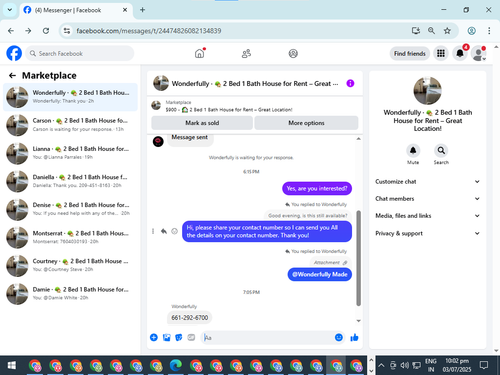Open a new Chrome tab
This screenshot has height=375, width=500.
(x=142, y=10)
